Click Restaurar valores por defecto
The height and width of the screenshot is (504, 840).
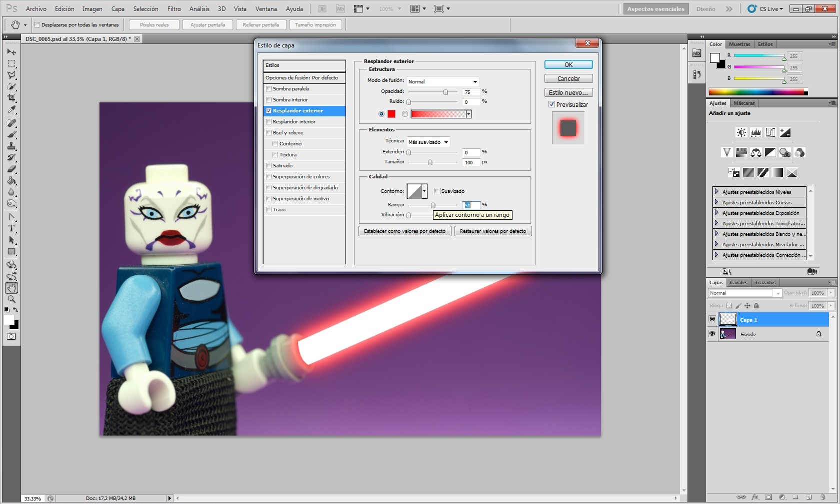[492, 231]
